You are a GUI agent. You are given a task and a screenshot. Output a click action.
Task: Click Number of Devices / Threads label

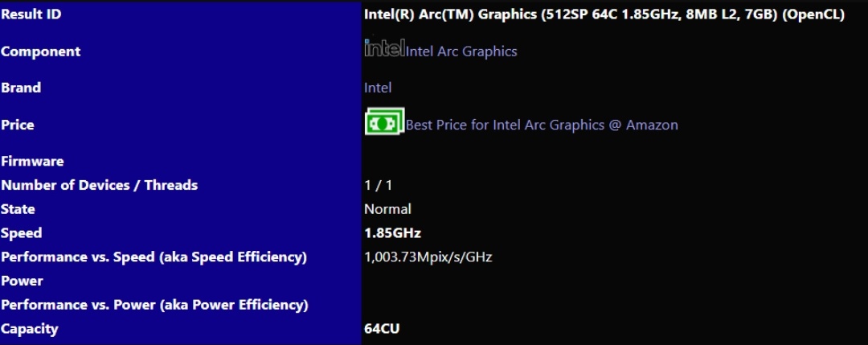99,185
